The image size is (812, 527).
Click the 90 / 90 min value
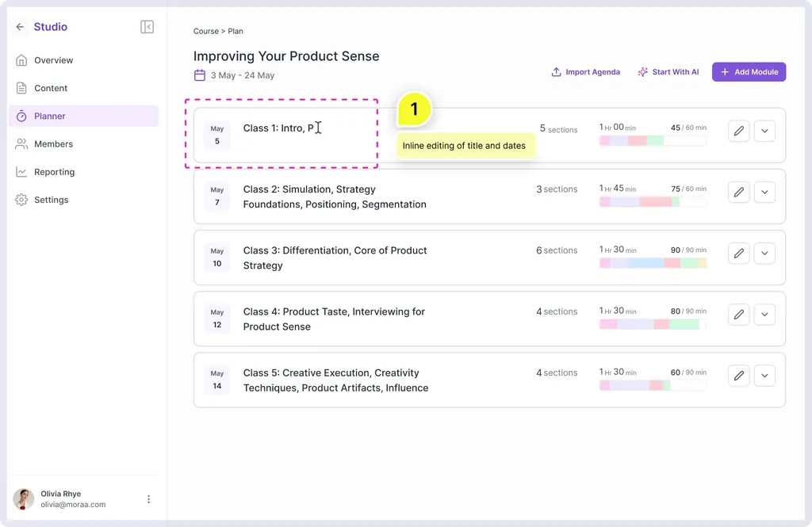click(688, 250)
